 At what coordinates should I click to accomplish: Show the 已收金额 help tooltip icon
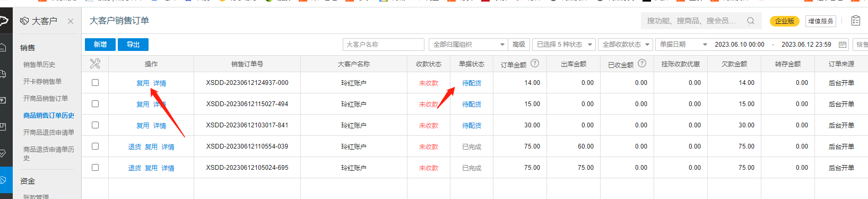(642, 63)
